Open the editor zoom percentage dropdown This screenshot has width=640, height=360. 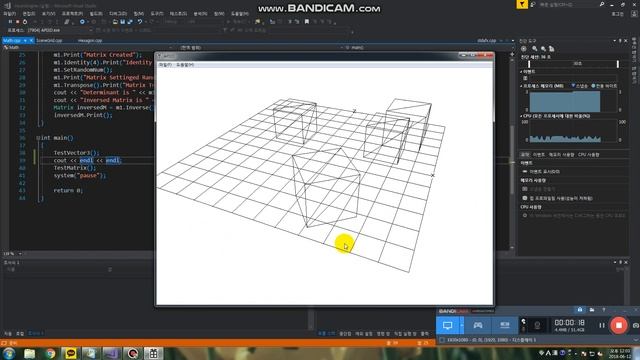20,253
